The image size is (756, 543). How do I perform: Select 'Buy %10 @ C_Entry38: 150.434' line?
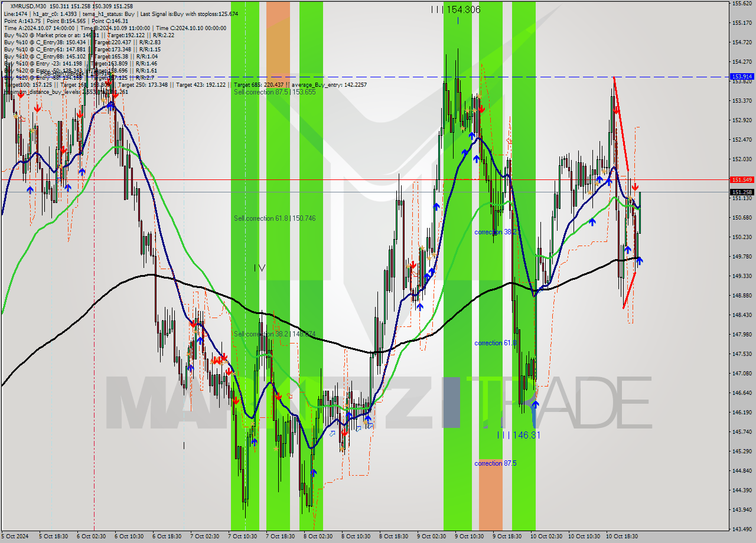pos(82,42)
